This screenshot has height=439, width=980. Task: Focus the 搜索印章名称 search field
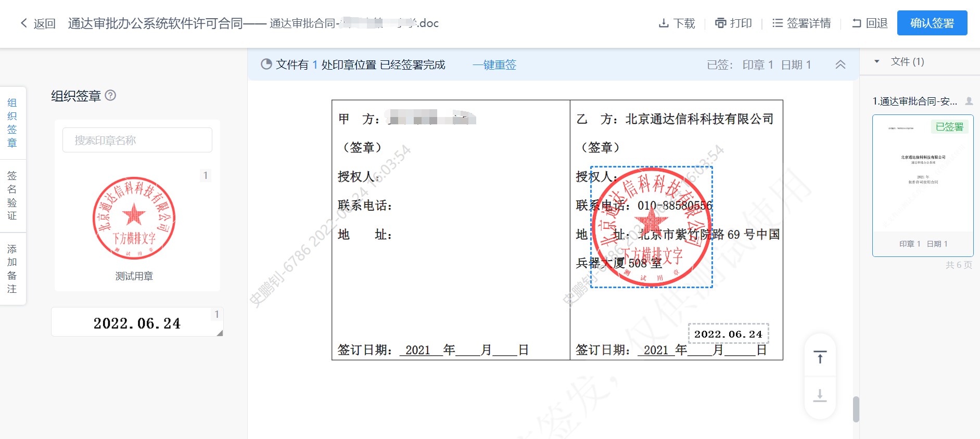(137, 140)
